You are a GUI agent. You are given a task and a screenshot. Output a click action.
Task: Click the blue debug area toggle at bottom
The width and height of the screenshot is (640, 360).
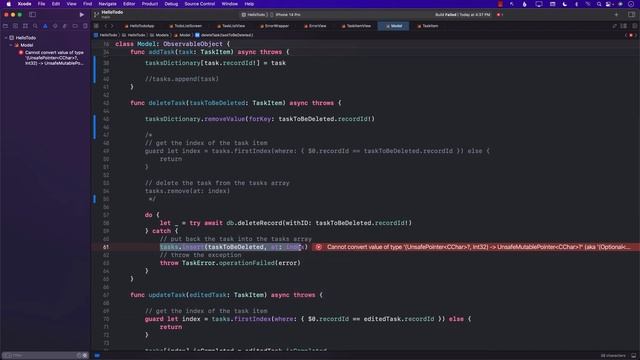97,356
